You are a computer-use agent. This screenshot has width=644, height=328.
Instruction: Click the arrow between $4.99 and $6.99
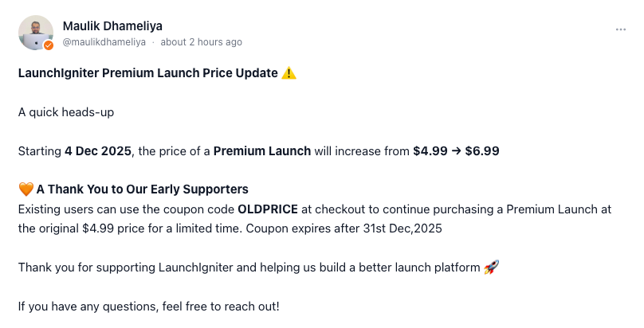(x=456, y=151)
